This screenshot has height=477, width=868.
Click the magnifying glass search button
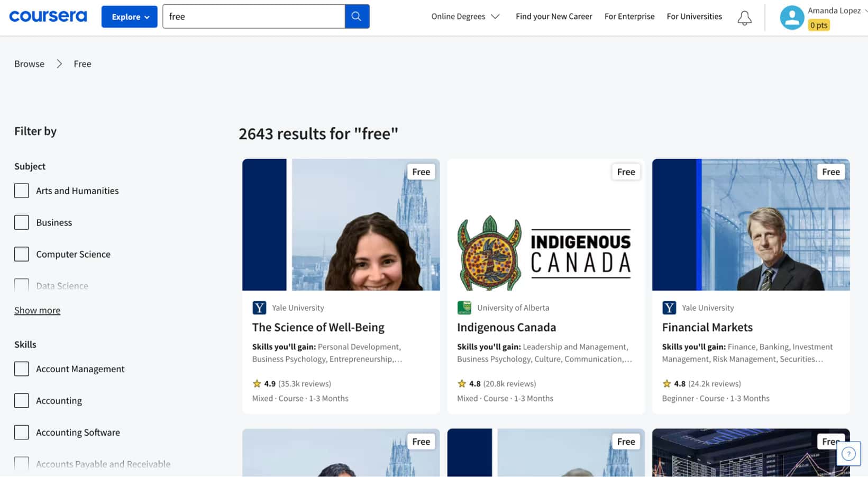pyautogui.click(x=357, y=16)
